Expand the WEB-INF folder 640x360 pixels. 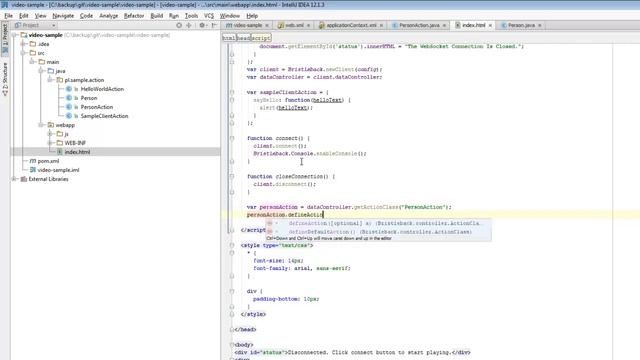click(x=51, y=143)
